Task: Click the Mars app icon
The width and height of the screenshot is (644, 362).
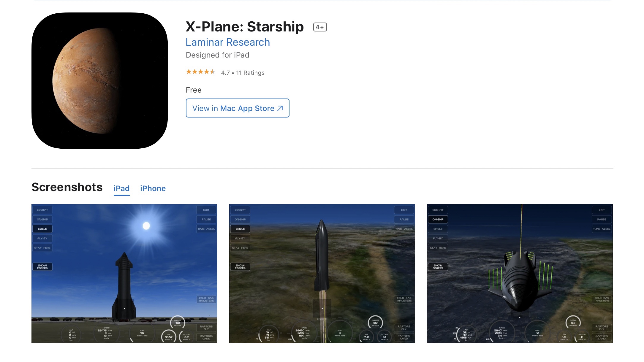Action: (x=100, y=81)
